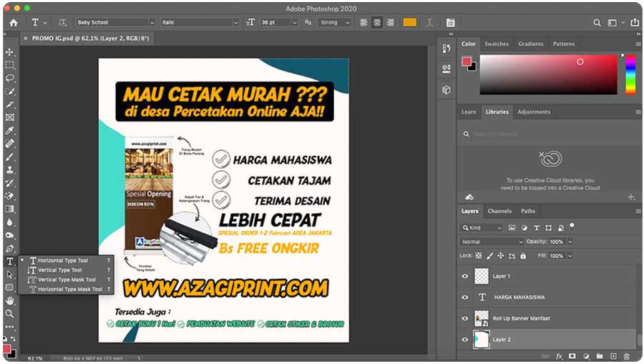Image resolution: width=644 pixels, height=364 pixels.
Task: Select the Gradient tool
Action: (x=10, y=209)
